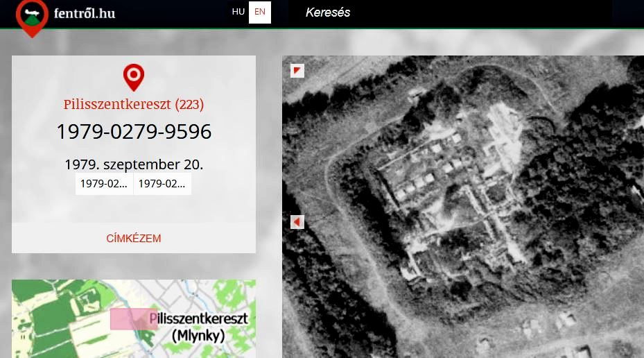Image resolution: width=644 pixels, height=358 pixels.
Task: Click the pink photo footprint on the map
Action: pyautogui.click(x=134, y=319)
